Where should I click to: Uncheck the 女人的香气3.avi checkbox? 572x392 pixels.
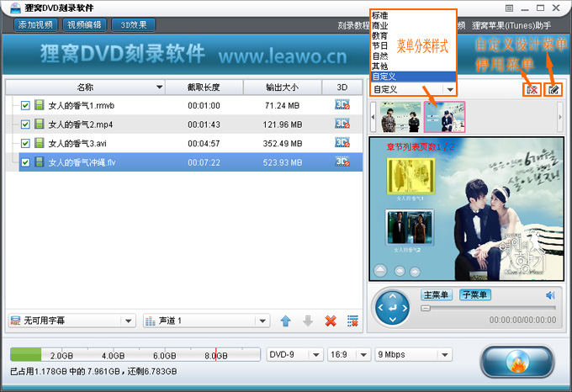click(25, 144)
